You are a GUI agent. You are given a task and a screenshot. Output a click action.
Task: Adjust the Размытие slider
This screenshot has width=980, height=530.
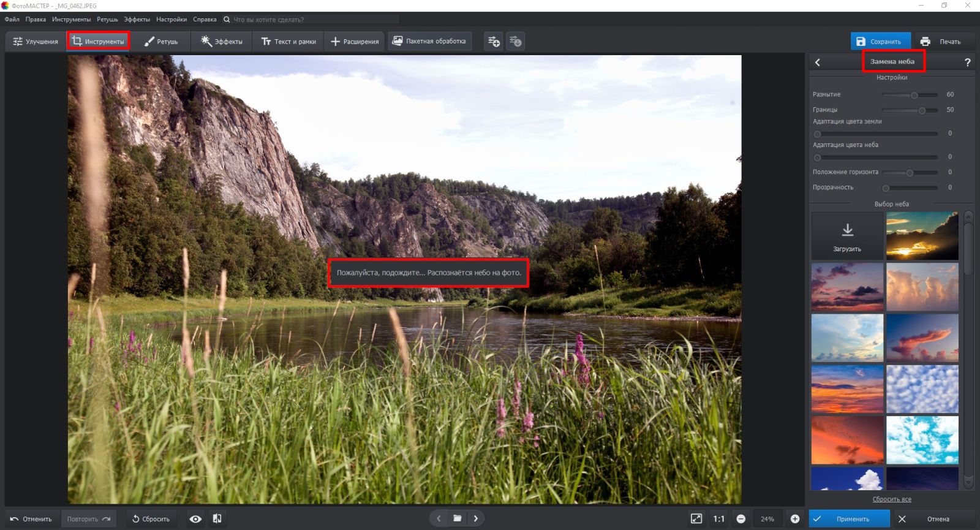914,95
